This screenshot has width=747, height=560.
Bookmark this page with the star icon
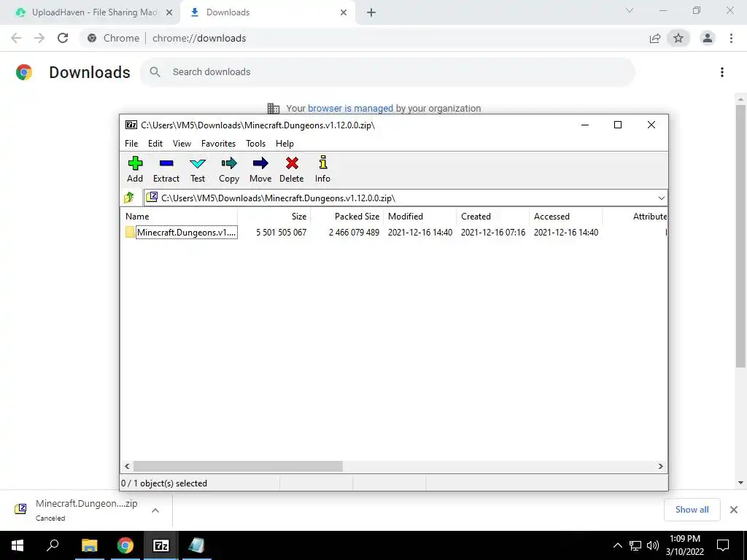(x=678, y=38)
